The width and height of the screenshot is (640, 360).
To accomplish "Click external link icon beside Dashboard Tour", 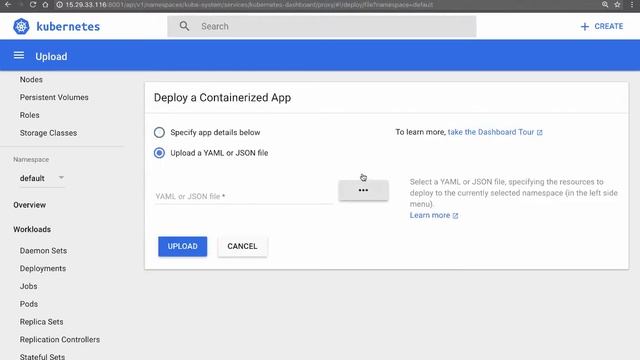I will 540,133.
